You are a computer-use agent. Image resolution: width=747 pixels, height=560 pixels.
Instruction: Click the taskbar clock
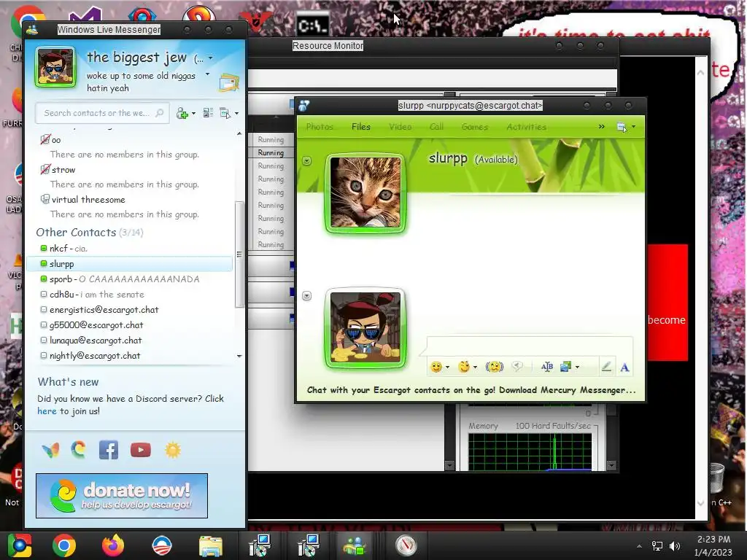(x=713, y=545)
